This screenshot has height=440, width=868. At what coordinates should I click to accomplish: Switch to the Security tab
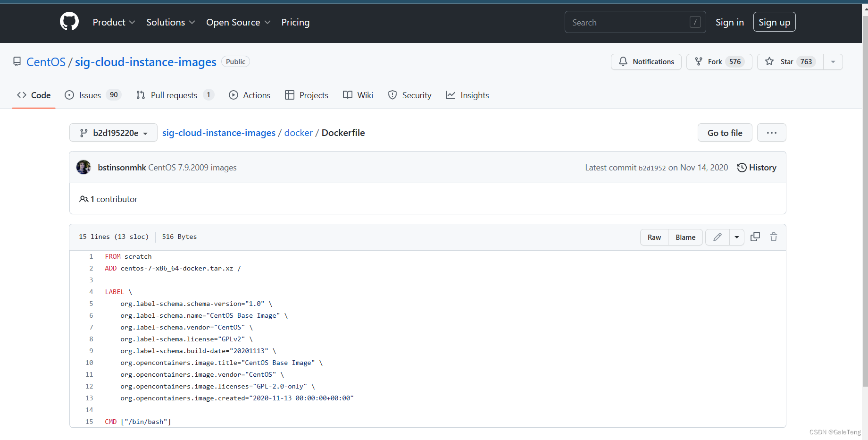click(409, 95)
